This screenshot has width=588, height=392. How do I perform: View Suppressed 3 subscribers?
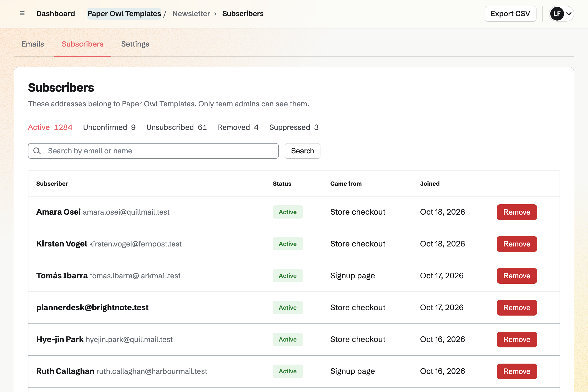tap(294, 127)
